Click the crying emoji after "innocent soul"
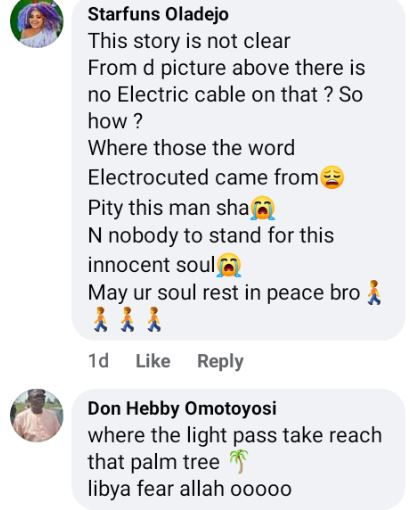The width and height of the screenshot is (415, 510). coord(229,265)
